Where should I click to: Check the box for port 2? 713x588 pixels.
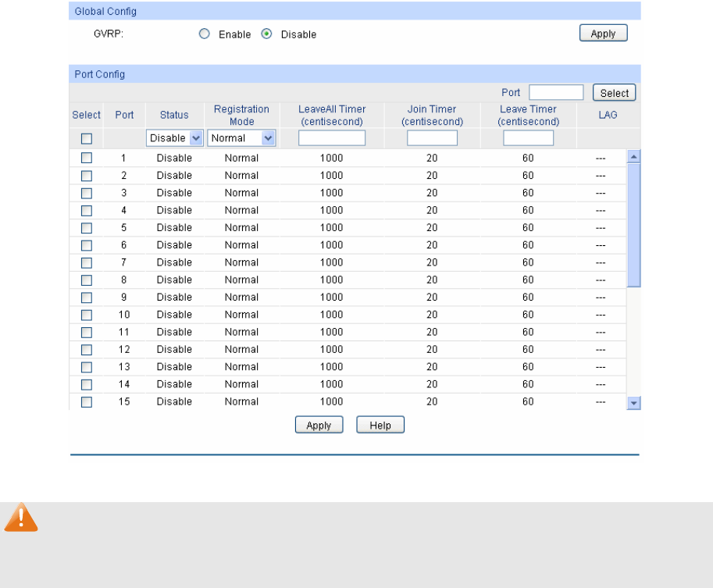(87, 176)
